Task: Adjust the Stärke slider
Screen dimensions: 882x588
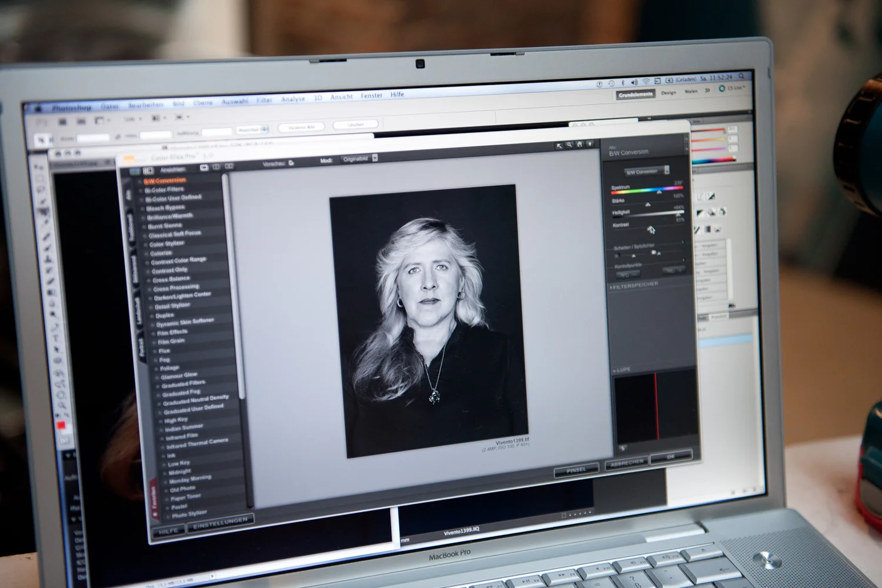Action: [x=647, y=204]
